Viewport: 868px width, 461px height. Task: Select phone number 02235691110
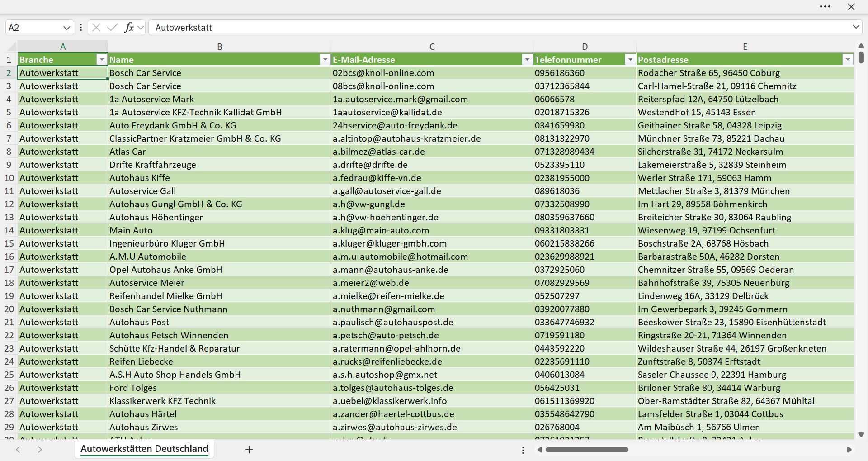[585, 361]
